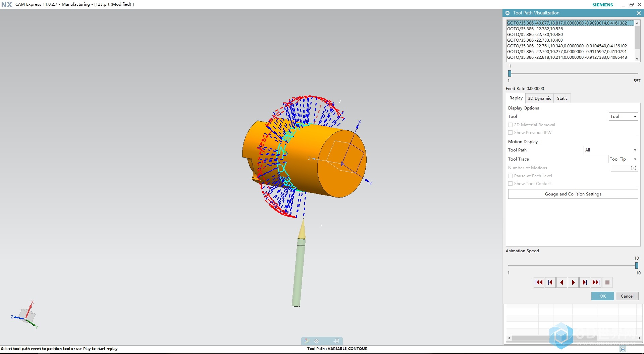
Task: Toggle Show Previous IPW checkbox
Action: [511, 133]
